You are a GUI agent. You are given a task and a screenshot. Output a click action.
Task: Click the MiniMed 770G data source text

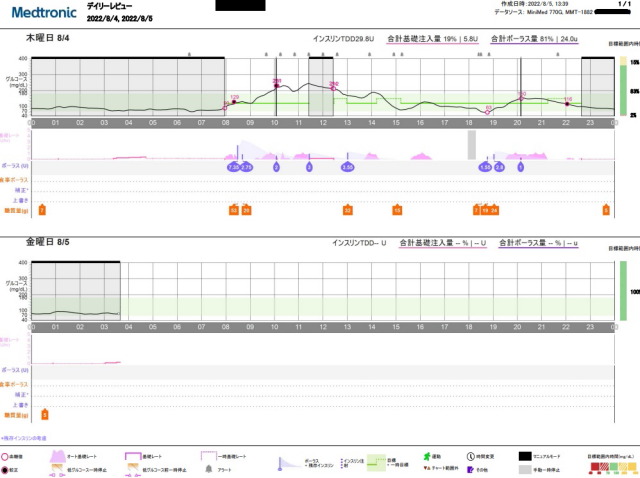(543, 12)
